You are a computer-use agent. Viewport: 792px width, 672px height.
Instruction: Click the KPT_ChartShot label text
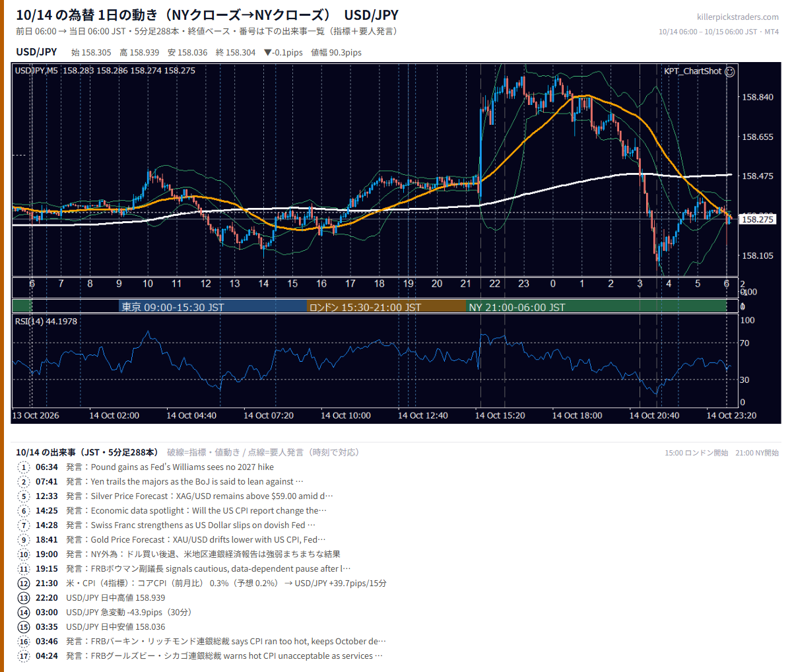692,71
